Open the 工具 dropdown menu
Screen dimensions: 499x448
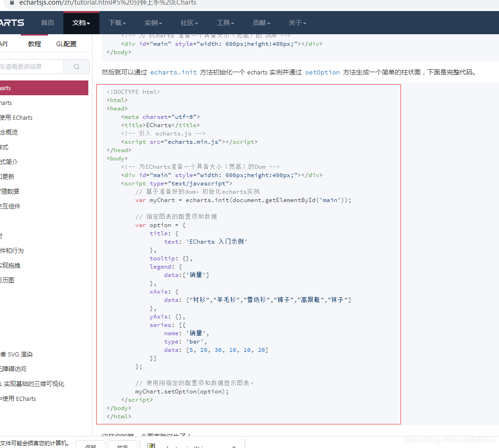(x=225, y=22)
